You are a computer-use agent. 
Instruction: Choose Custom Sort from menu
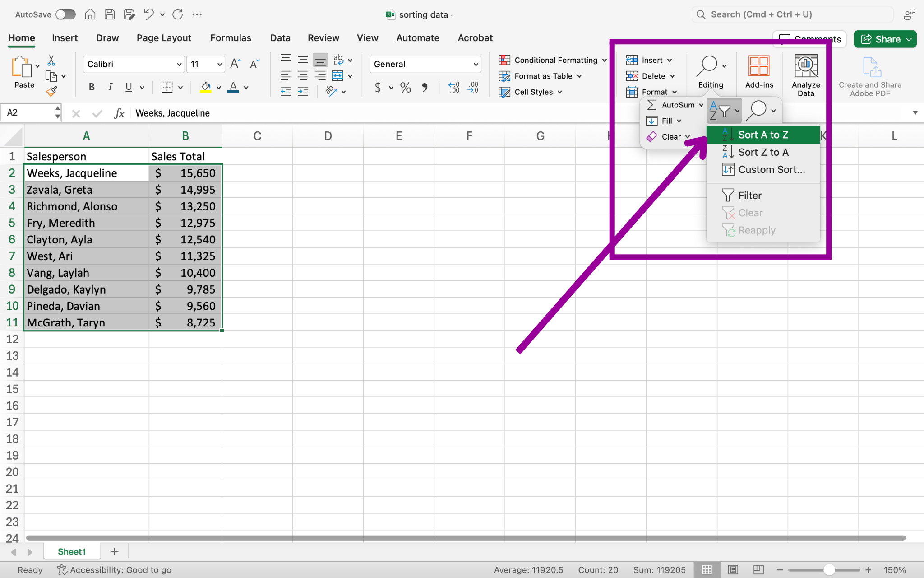pyautogui.click(x=763, y=170)
